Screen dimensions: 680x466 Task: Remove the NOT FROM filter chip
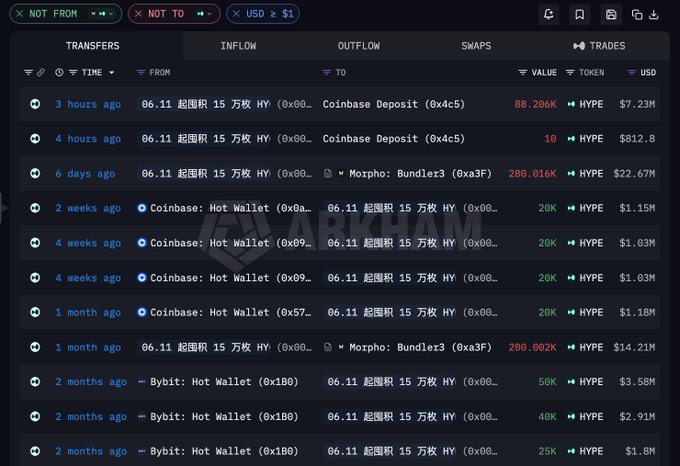20,14
